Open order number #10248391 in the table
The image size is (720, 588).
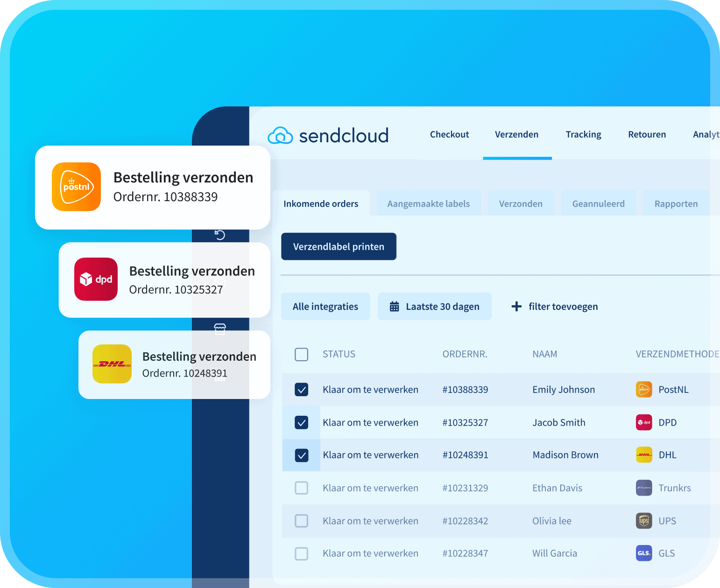[465, 455]
